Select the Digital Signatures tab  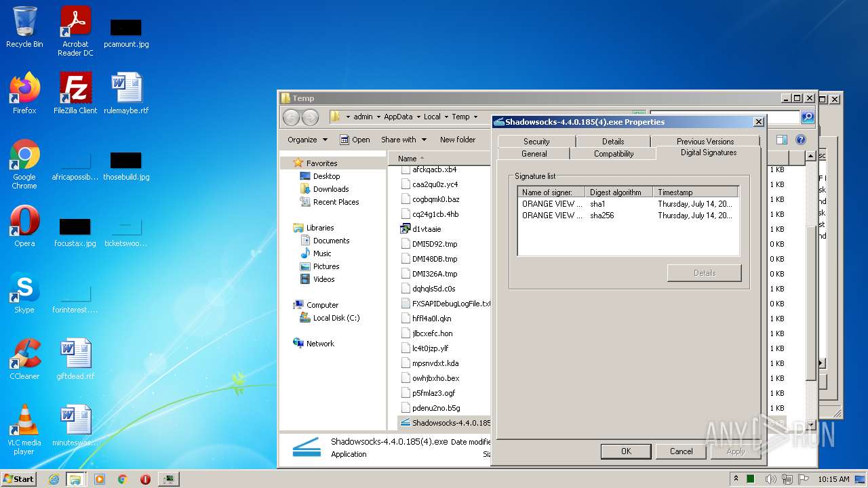pyautogui.click(x=709, y=152)
